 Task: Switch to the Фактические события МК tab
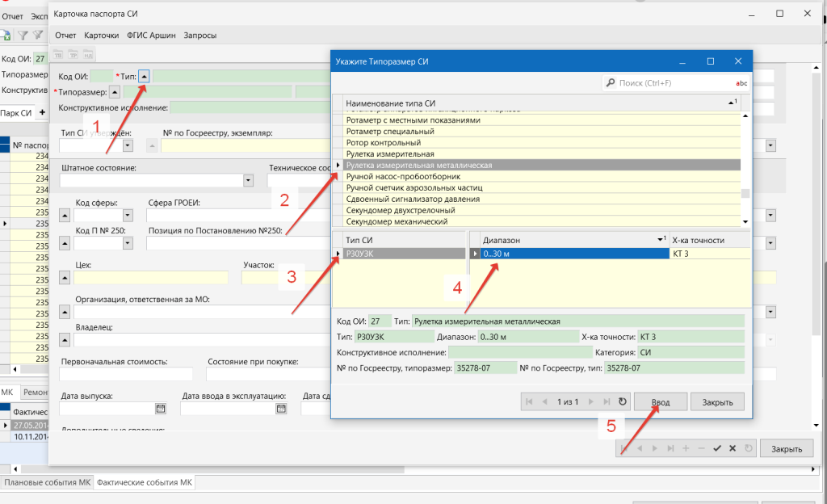click(x=145, y=482)
